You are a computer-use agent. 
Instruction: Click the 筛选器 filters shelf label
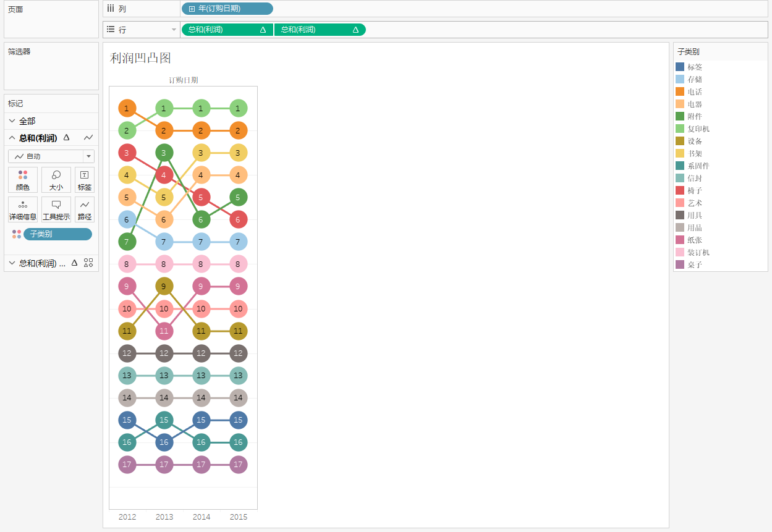19,52
